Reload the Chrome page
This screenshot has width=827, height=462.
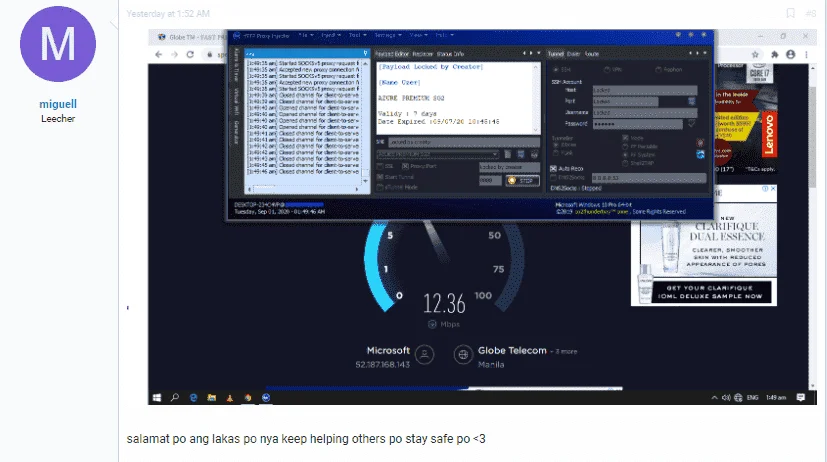(x=190, y=54)
